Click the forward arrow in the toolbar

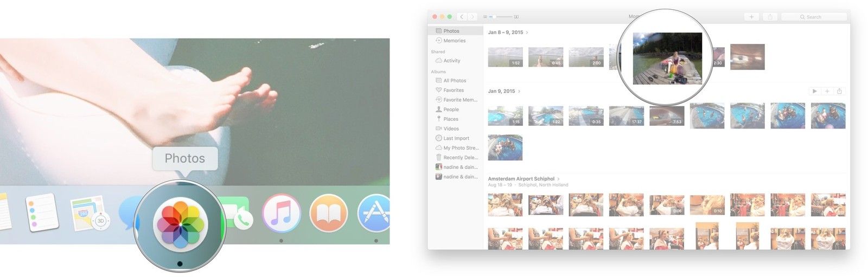[x=473, y=17]
